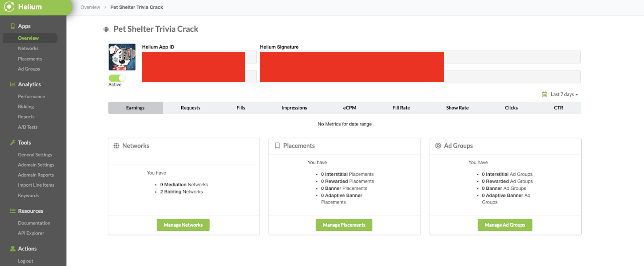Viewport: 644px width, 266px height.
Task: Toggle the Active app switch
Action: (117, 78)
